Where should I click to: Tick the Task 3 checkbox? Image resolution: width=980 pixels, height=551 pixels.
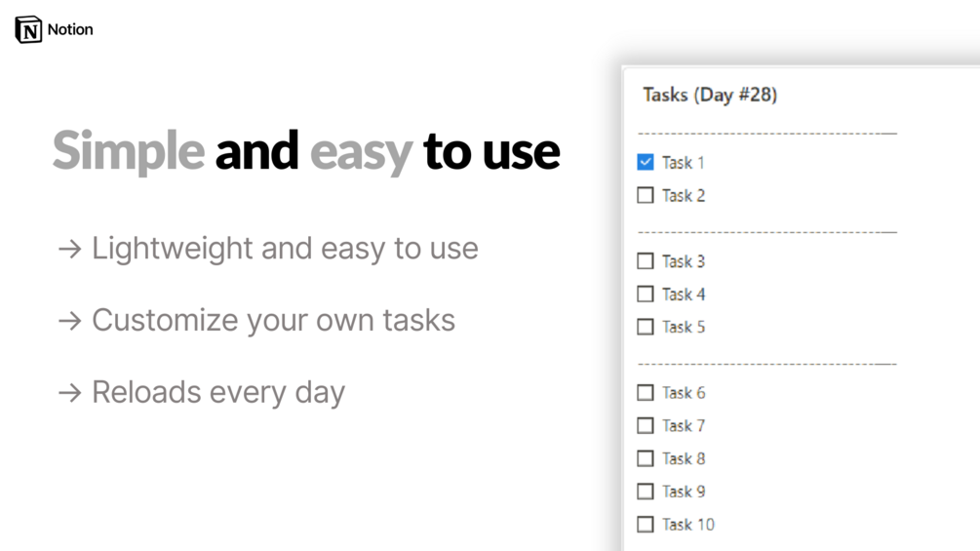[646, 260]
